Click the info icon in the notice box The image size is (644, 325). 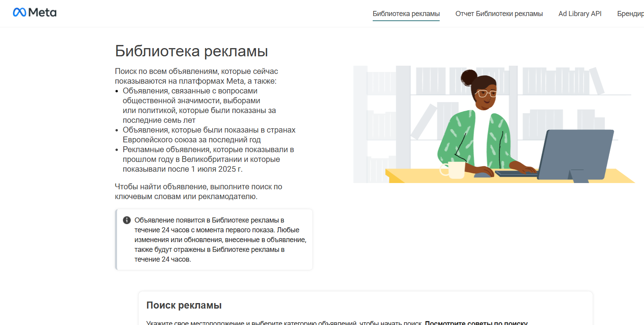pyautogui.click(x=127, y=220)
